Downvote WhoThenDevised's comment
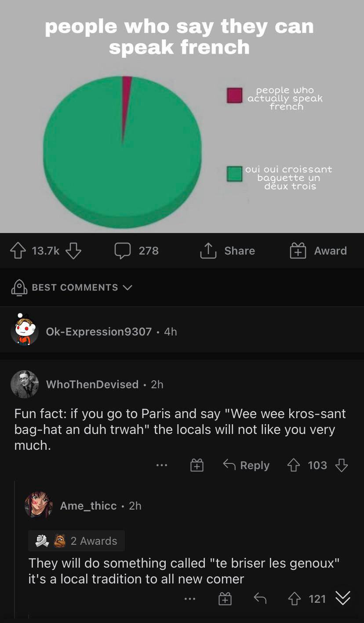The height and width of the screenshot is (623, 364). click(x=342, y=465)
